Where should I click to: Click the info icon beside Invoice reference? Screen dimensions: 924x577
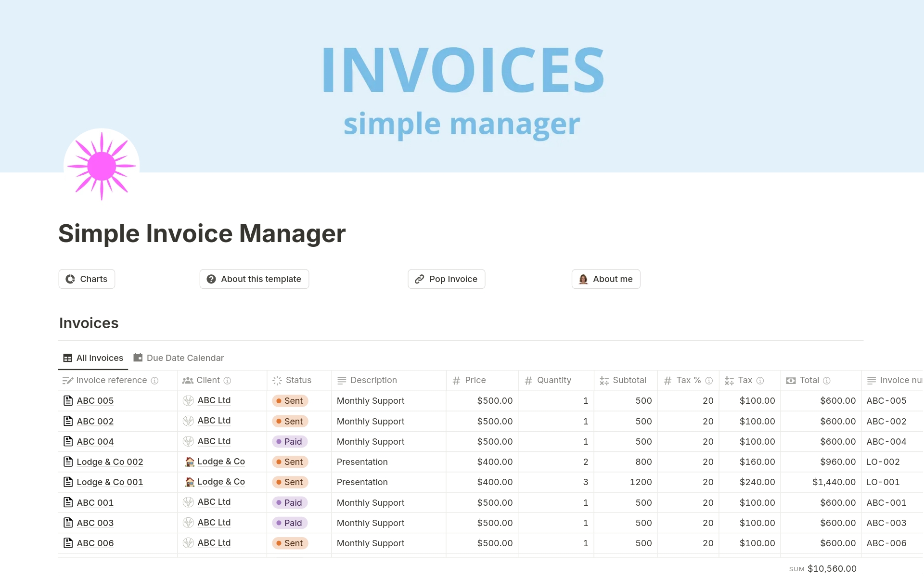[154, 381]
